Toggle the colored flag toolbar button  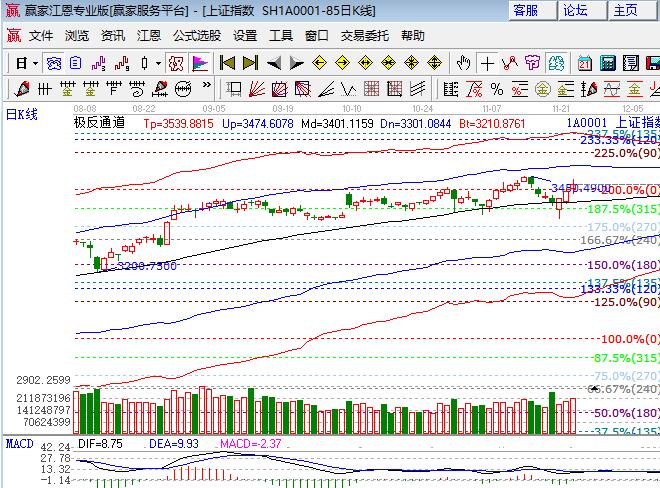tap(200, 62)
